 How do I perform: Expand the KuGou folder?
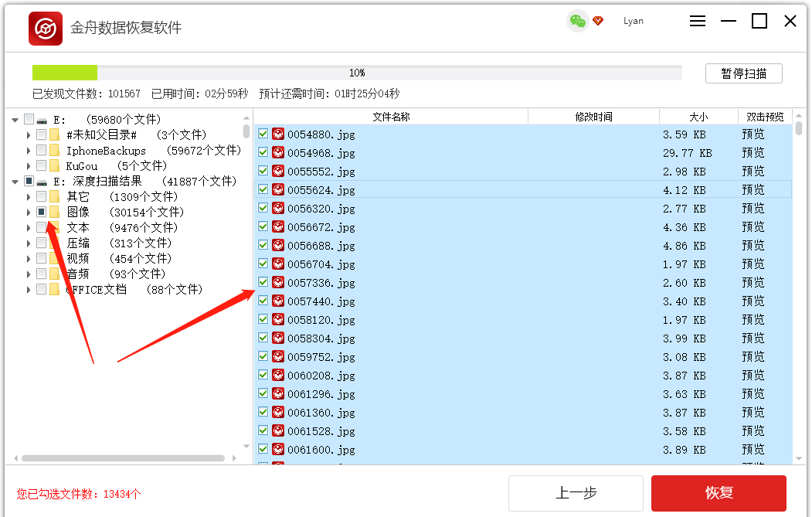pyautogui.click(x=29, y=166)
